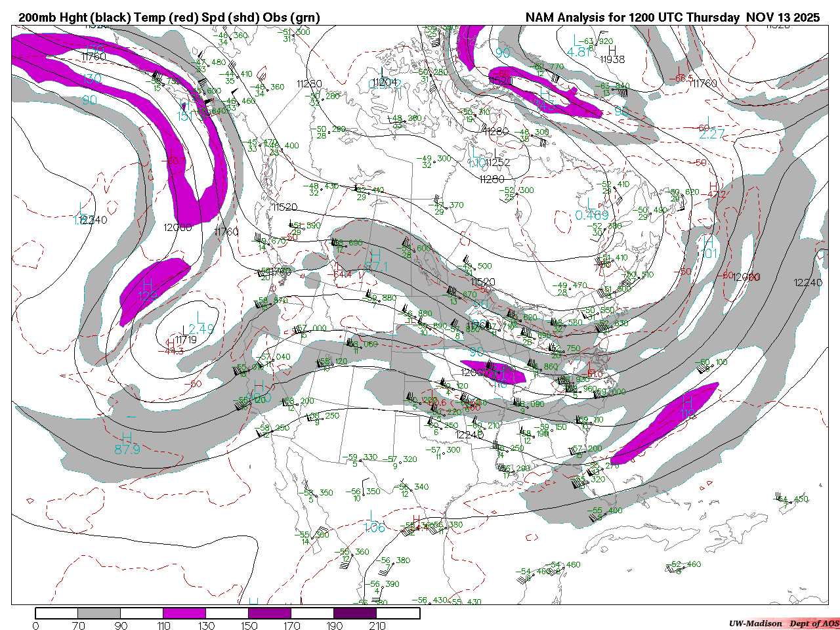Click the legend tick label '0'
The height and width of the screenshot is (630, 840).
(35, 625)
